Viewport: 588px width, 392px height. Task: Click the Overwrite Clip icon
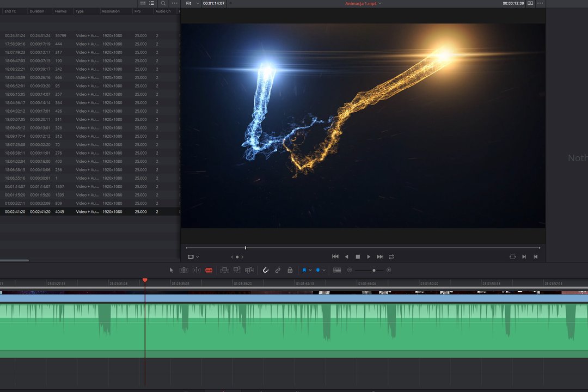tap(237, 270)
